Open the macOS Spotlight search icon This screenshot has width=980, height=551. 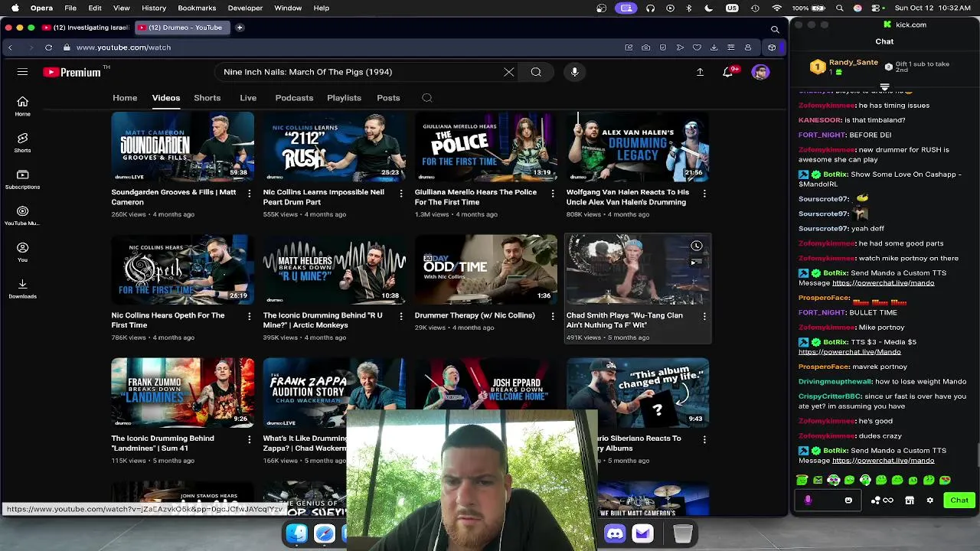tap(840, 8)
